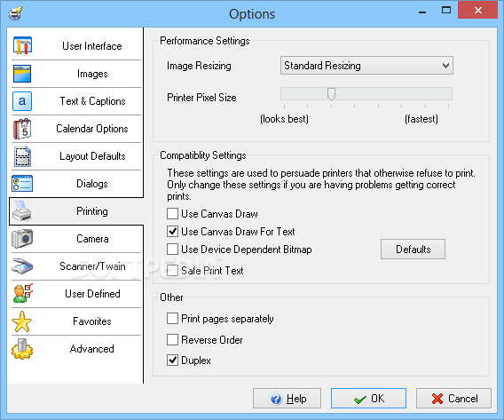Toggle Safe Print Text checkbox

pos(173,271)
